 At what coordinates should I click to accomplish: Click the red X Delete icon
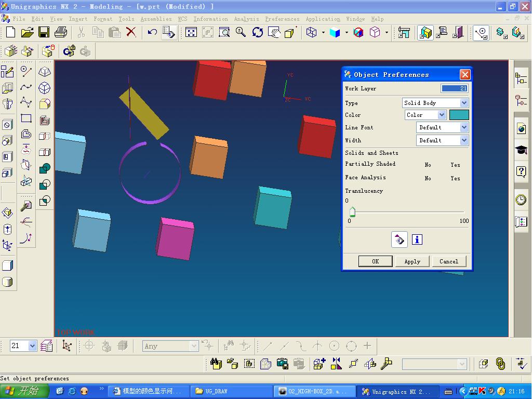click(x=131, y=32)
